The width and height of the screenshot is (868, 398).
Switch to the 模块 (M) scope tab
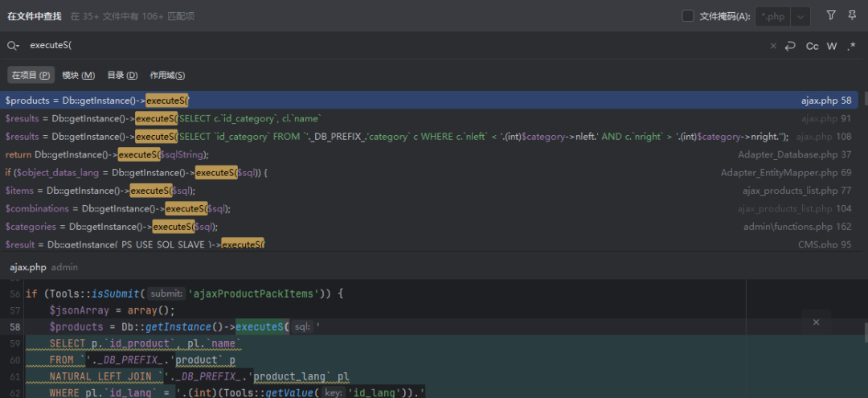(x=79, y=76)
